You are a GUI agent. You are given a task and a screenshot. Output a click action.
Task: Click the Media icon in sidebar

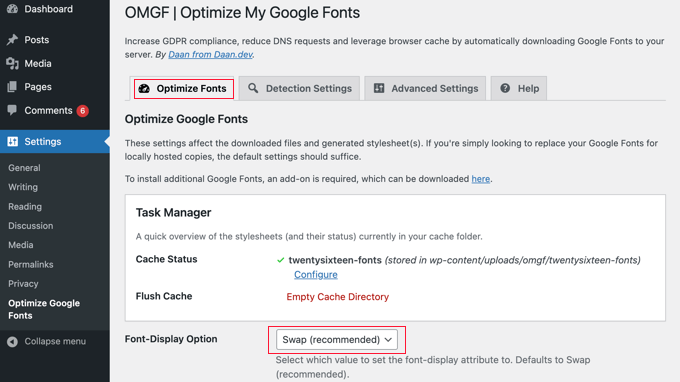(x=13, y=63)
